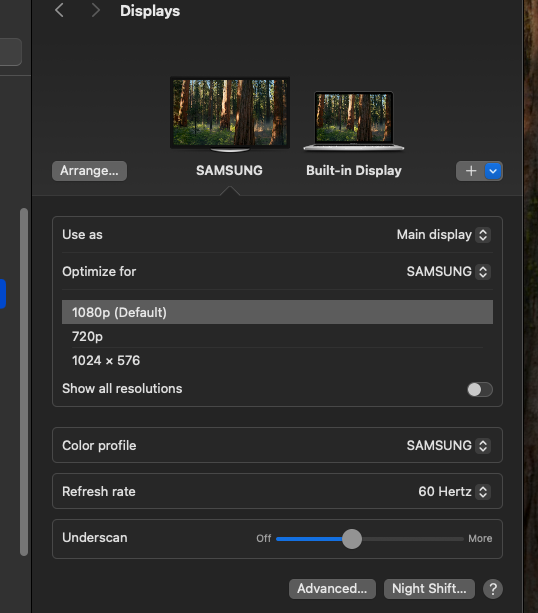Screen dimensions: 538x613
Task: Go back with the left chevron arrow
Action: [x=59, y=11]
